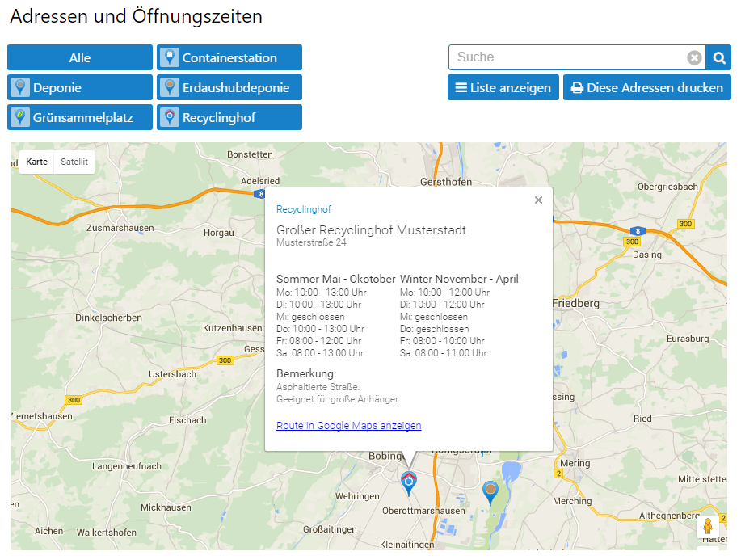Click Friedberg label on the map
This screenshot has height=560, width=741.
point(576,303)
